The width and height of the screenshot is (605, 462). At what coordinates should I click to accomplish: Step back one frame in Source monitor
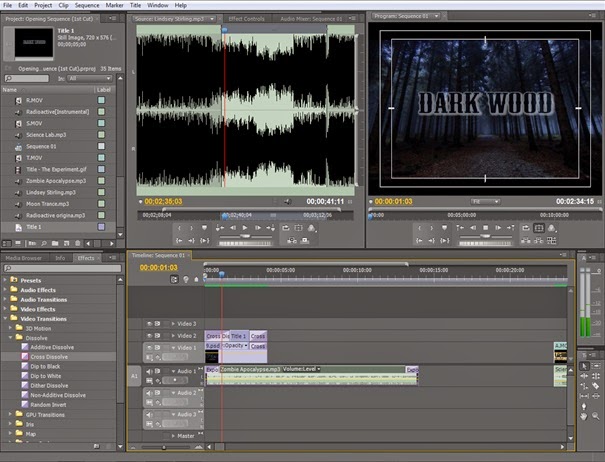(233, 228)
